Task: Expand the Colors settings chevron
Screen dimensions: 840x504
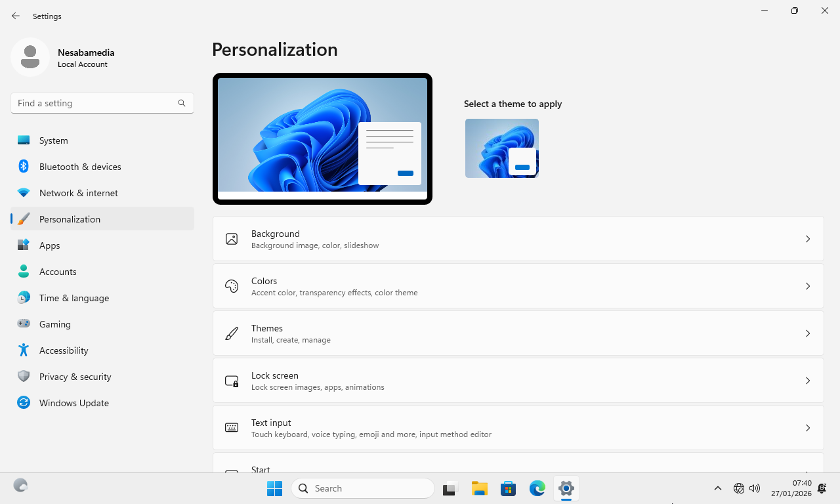Action: coord(808,286)
